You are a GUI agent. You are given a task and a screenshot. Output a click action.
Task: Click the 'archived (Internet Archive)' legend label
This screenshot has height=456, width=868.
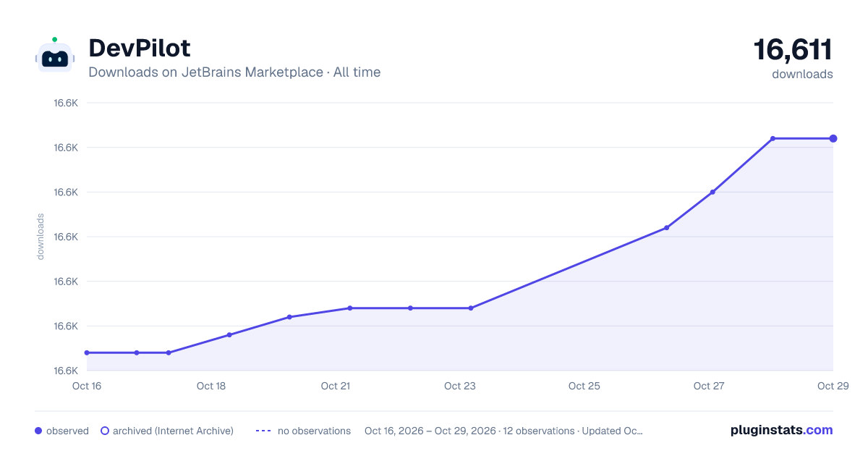tap(173, 431)
